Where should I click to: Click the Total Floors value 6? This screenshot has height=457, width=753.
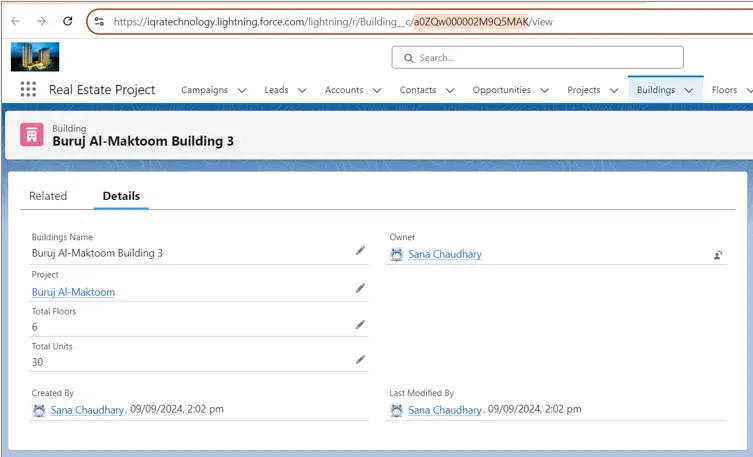[x=35, y=327]
